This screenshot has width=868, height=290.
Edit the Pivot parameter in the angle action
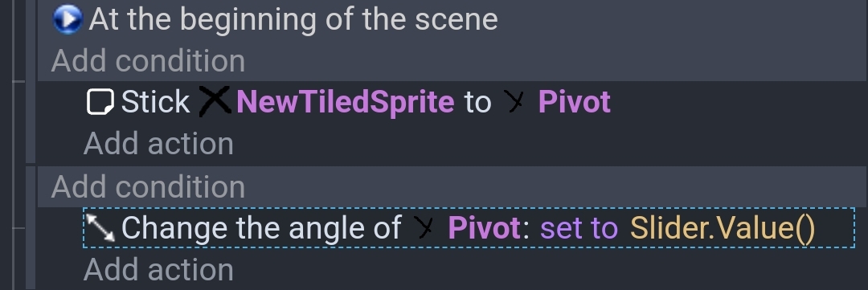(483, 228)
